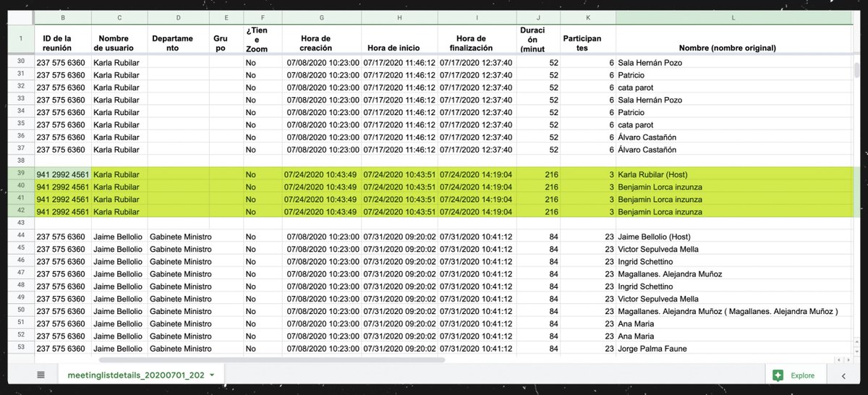Viewport: 868px width, 395px height.
Task: Select column D header
Action: 179,17
